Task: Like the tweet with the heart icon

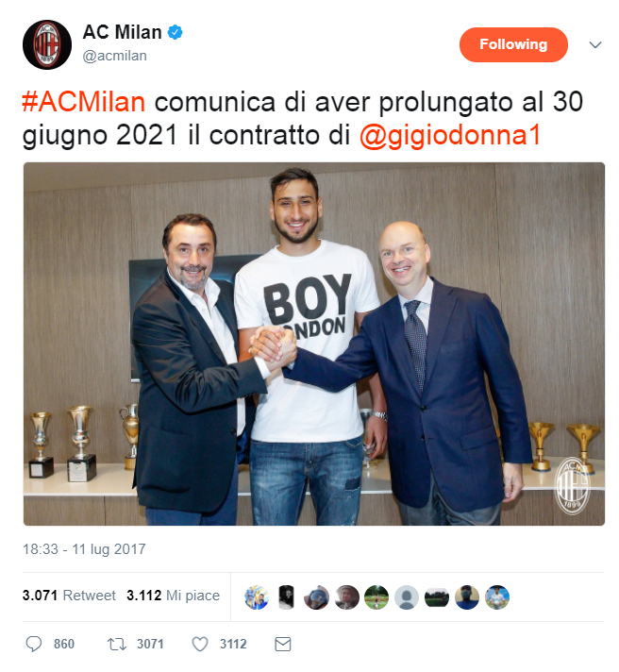Action: coord(200,644)
